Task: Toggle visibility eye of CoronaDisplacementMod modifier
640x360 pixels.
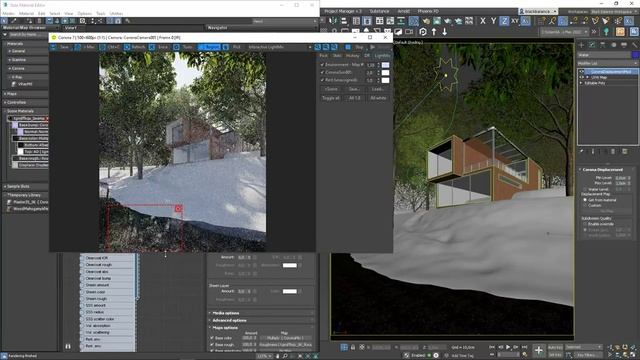Action: 582,71
